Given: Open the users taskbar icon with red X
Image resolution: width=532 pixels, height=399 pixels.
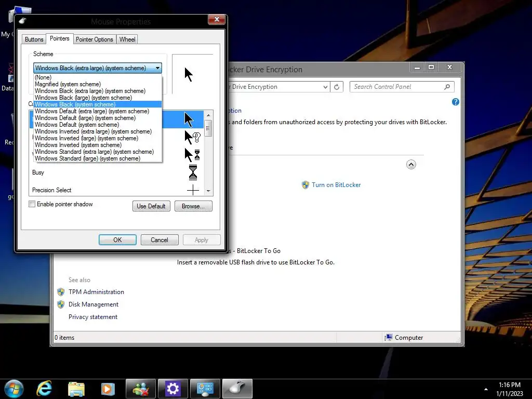Looking at the screenshot, I should (x=141, y=389).
